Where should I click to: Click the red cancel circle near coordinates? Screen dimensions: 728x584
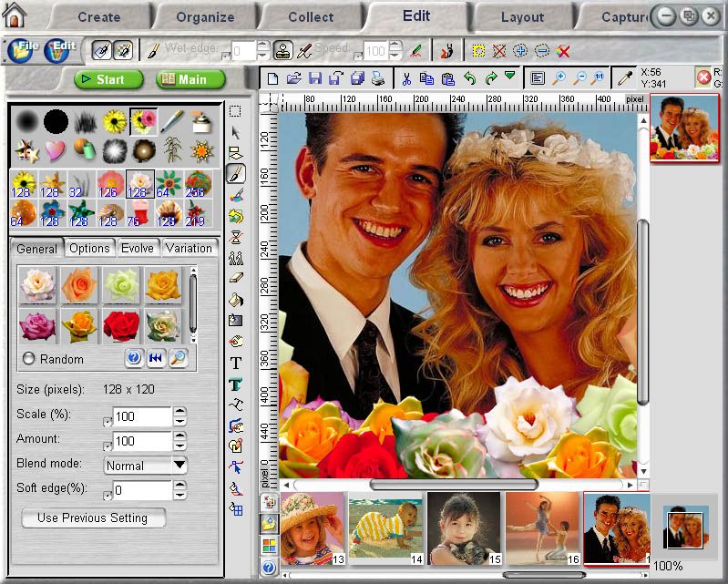click(x=704, y=77)
